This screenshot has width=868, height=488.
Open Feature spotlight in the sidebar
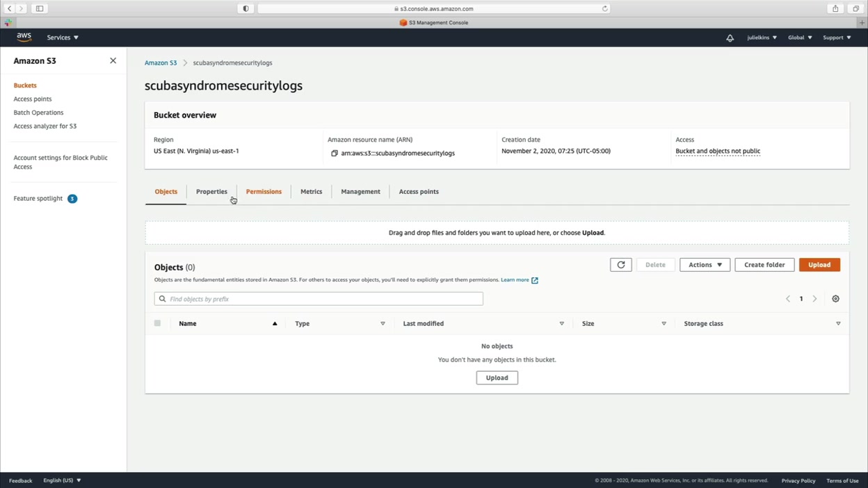pyautogui.click(x=38, y=199)
